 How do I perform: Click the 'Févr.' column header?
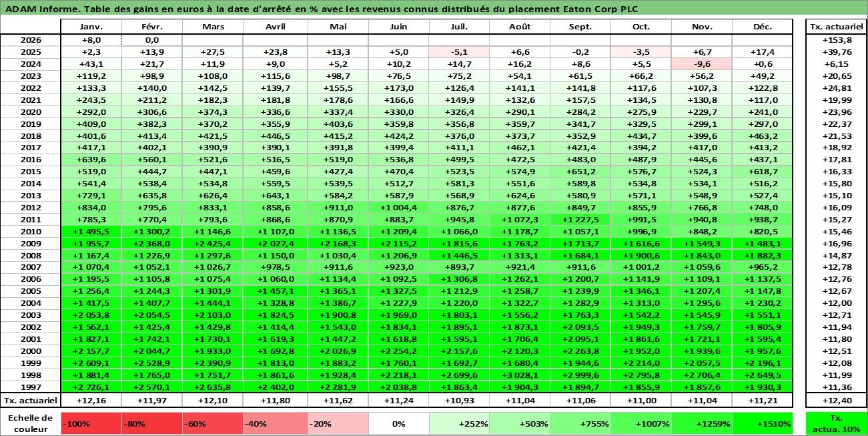[151, 27]
